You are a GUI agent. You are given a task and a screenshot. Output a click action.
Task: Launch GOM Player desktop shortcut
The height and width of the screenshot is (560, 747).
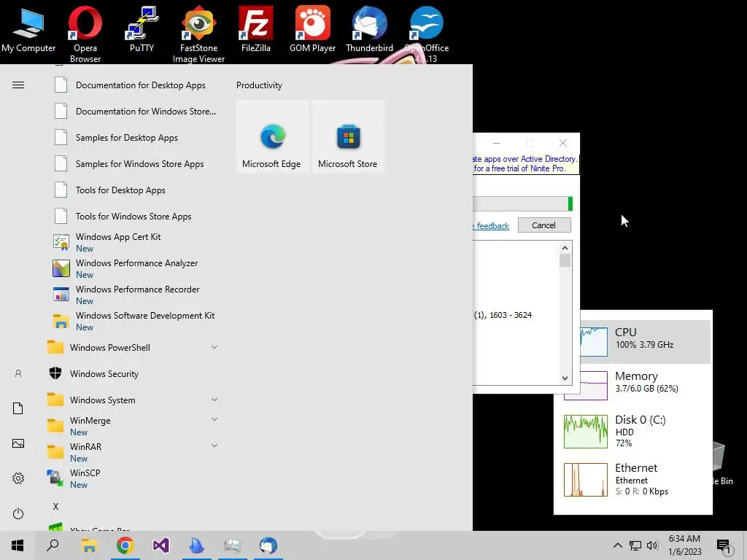(x=312, y=29)
